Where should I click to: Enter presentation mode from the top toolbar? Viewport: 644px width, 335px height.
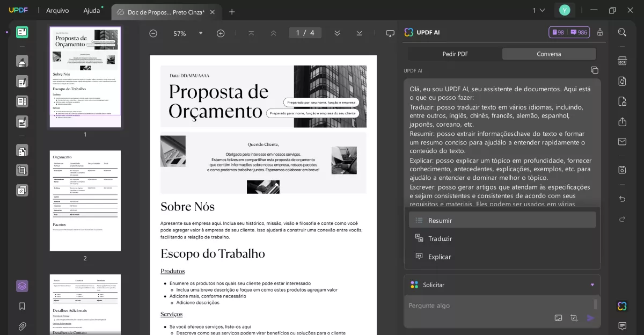tap(390, 33)
